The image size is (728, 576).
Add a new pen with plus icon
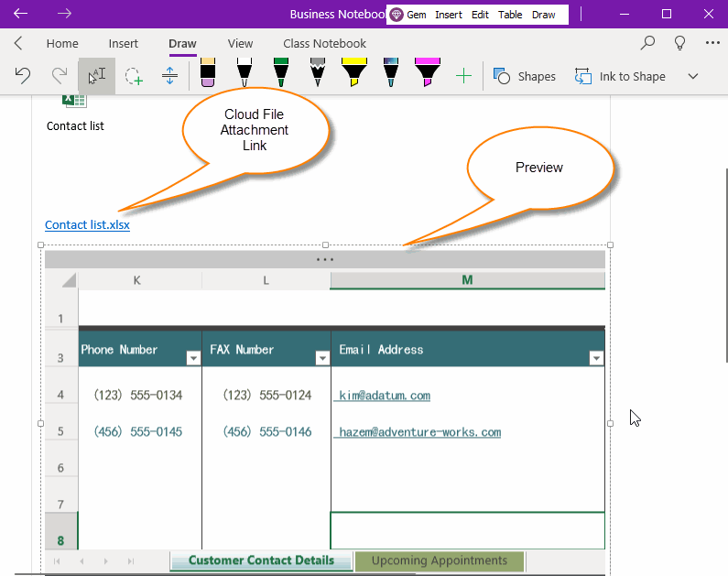(463, 76)
